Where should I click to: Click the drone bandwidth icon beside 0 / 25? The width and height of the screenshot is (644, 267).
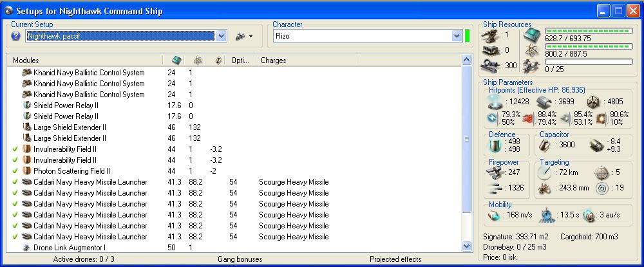point(533,66)
